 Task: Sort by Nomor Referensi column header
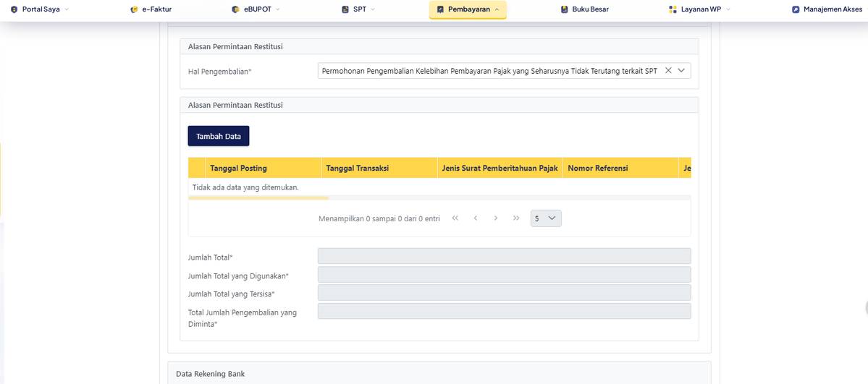click(x=620, y=168)
